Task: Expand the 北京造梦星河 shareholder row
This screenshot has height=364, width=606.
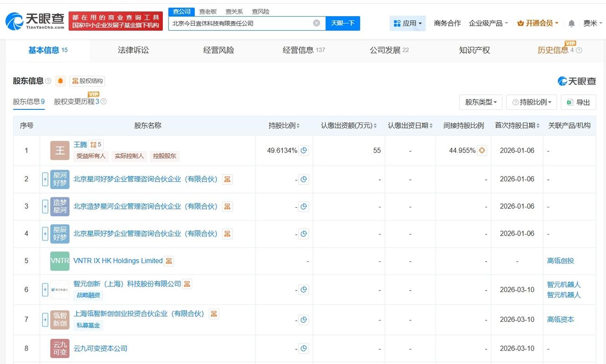Action: 45,206
